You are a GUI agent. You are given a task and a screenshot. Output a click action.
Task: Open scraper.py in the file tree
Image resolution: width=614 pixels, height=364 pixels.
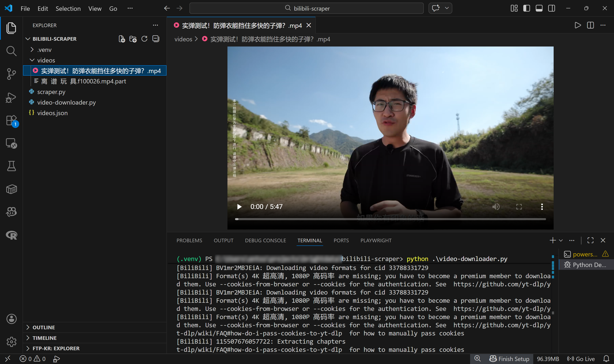[51, 92]
